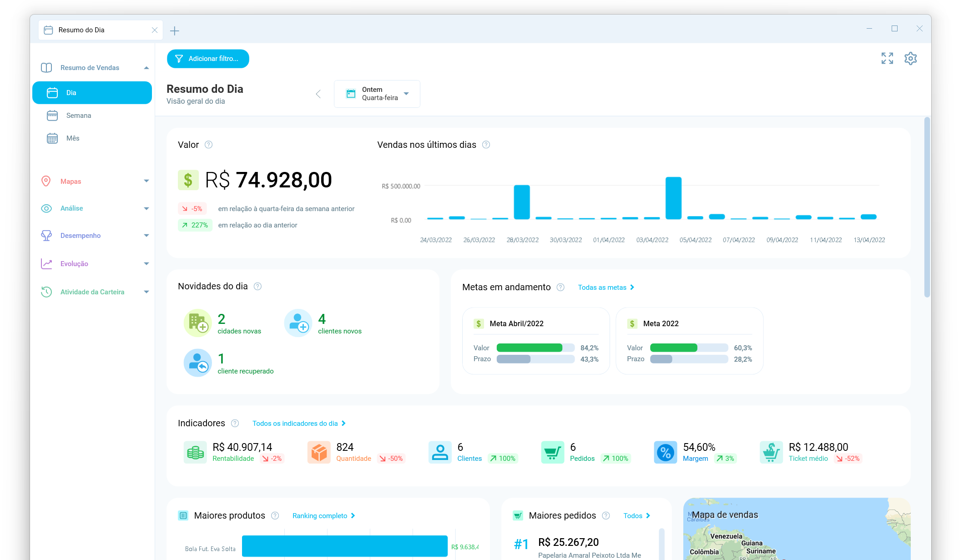
Task: Click the help icon beside Indicadores
Action: click(235, 423)
